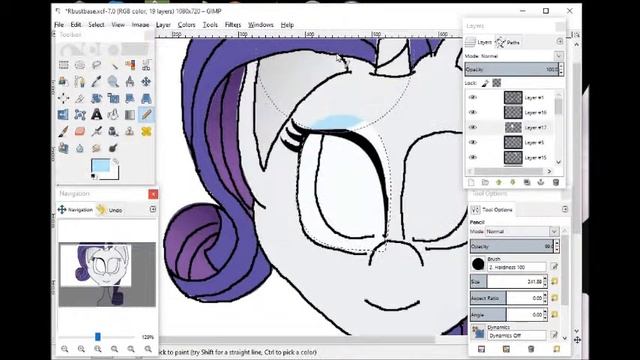Open the Layers panel tab configuration menu
The height and width of the screenshot is (360, 640).
point(560,42)
